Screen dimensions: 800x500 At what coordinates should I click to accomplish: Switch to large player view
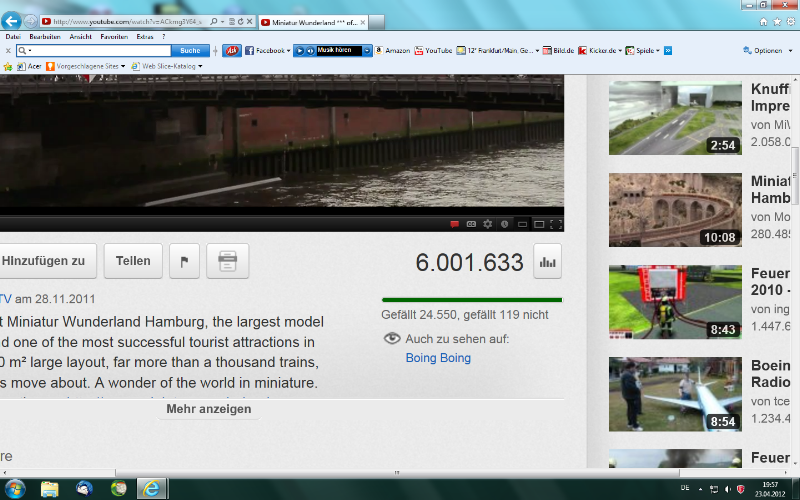[x=539, y=223]
